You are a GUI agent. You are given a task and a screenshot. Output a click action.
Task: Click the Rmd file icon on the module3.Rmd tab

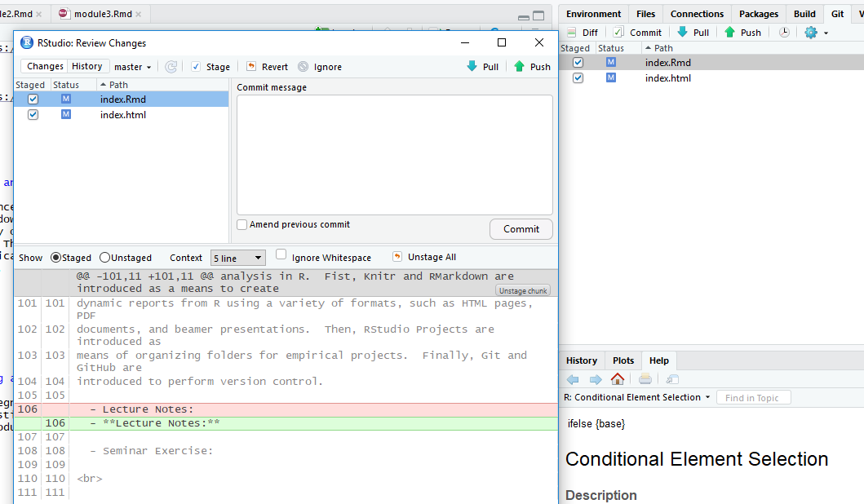tap(64, 14)
